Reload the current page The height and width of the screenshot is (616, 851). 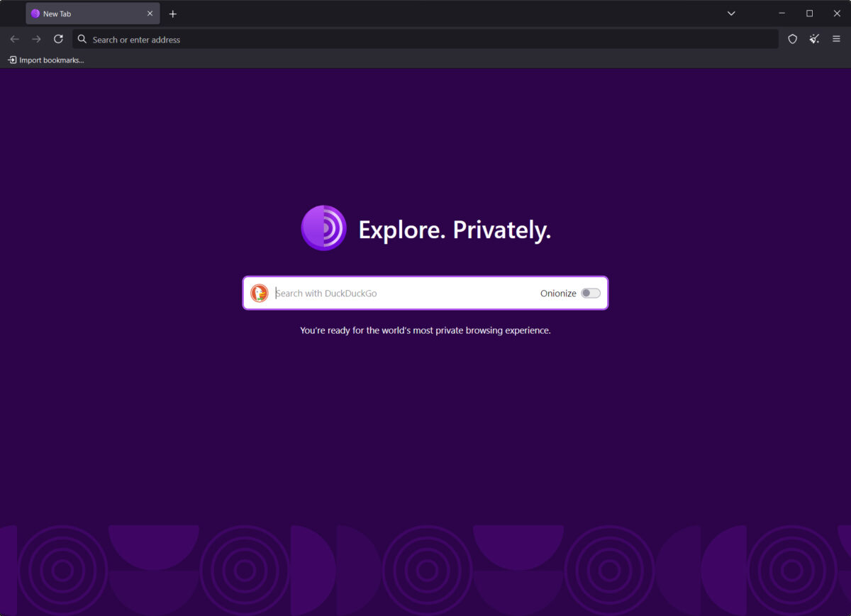pyautogui.click(x=59, y=39)
